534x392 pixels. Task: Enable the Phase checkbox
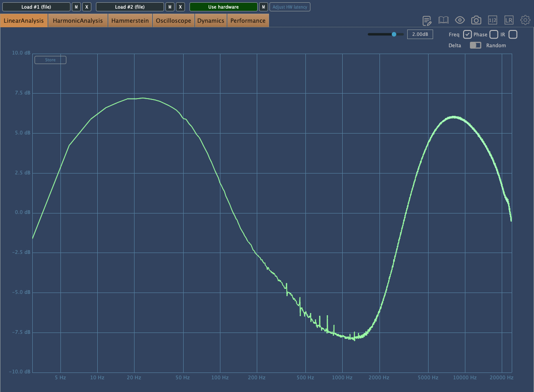[x=494, y=35]
